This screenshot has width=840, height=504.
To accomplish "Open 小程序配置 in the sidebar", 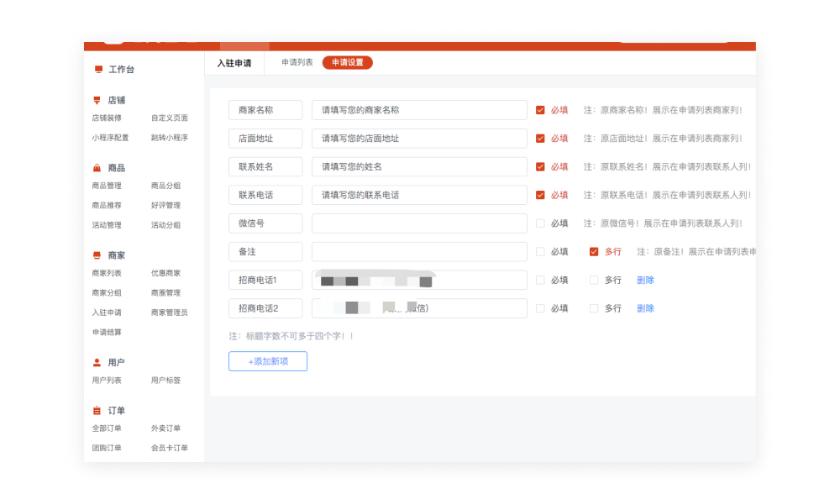I will pos(109,137).
